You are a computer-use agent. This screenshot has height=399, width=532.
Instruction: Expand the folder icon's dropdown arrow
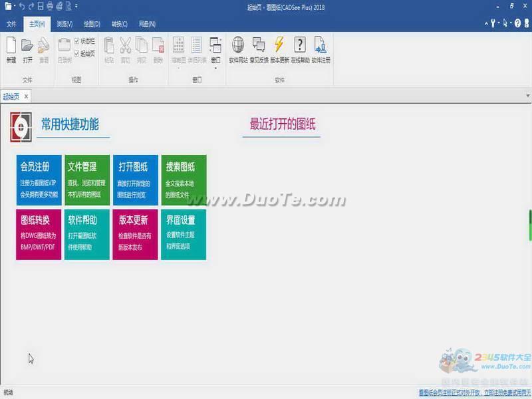pyautogui.click(x=15, y=6)
